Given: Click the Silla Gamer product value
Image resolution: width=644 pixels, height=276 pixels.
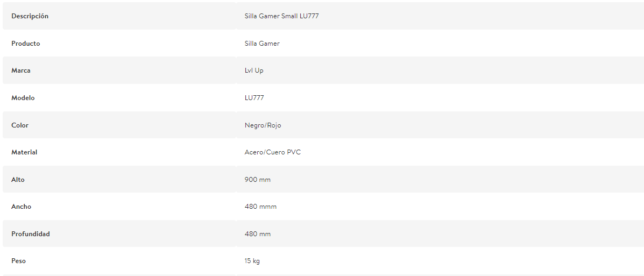Looking at the screenshot, I should pyautogui.click(x=262, y=44).
